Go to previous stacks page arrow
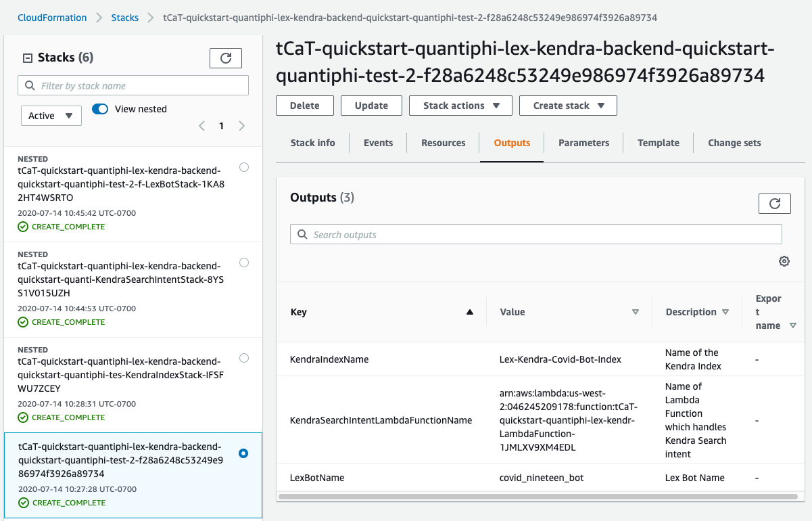Screen dimensions: 812x521 (x=201, y=126)
